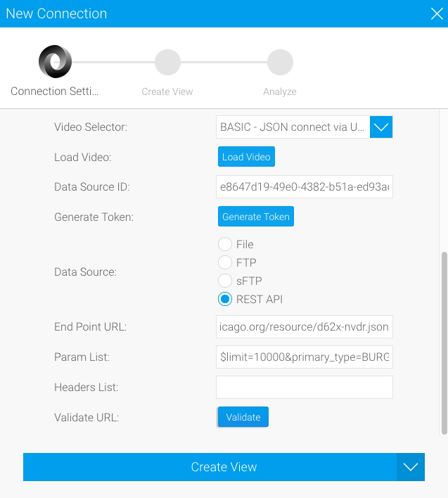Click the Create View step label

(x=167, y=91)
